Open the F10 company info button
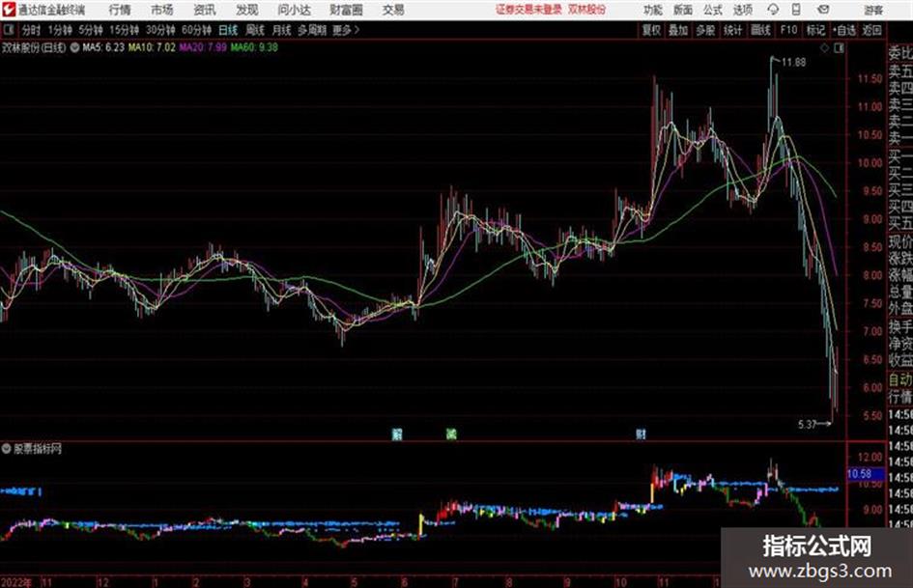This screenshot has width=913, height=588. pyautogui.click(x=788, y=30)
